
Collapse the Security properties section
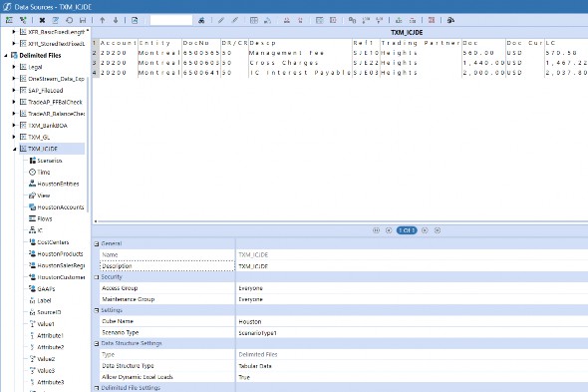click(x=97, y=277)
